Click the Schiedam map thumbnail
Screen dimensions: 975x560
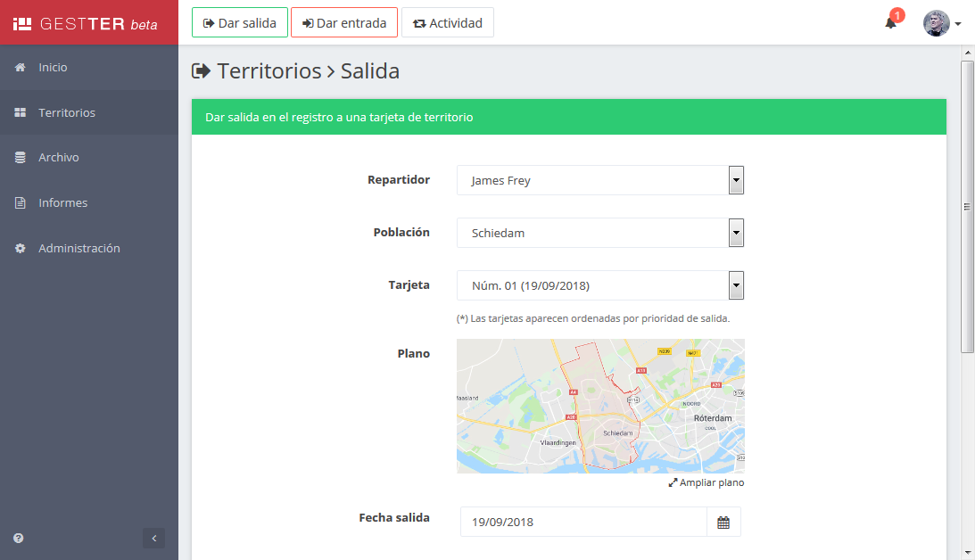(600, 406)
